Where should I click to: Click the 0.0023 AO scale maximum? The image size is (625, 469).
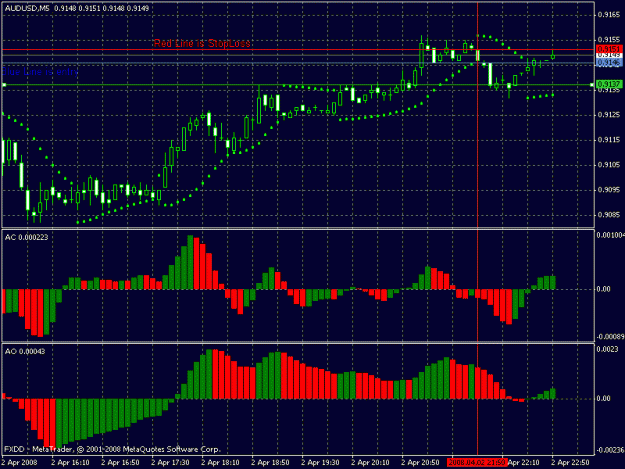point(608,349)
